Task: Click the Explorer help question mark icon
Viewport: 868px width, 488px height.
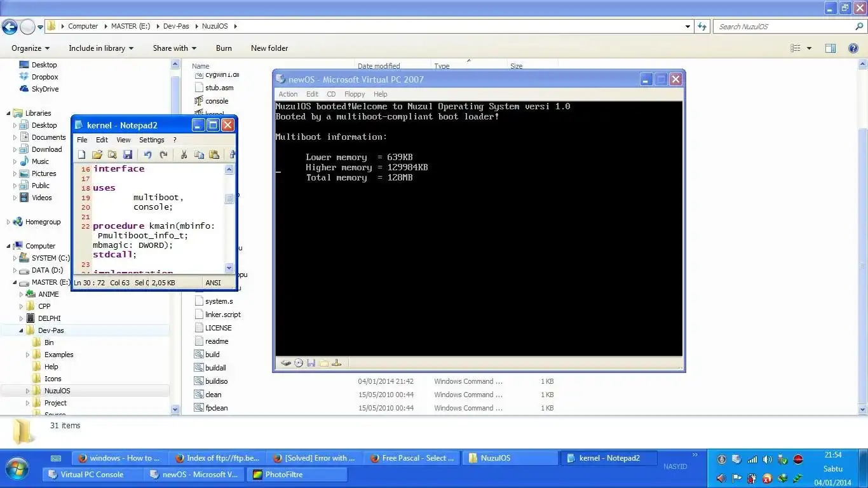Action: (x=853, y=48)
